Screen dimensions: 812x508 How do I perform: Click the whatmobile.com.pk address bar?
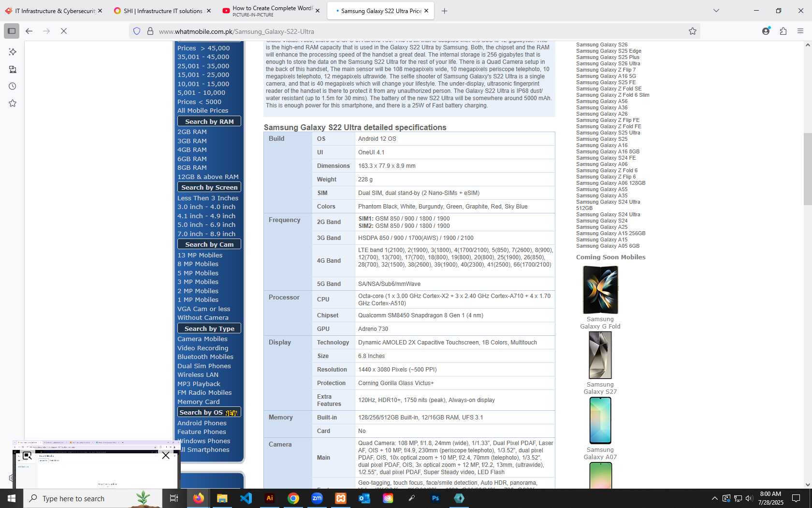416,31
